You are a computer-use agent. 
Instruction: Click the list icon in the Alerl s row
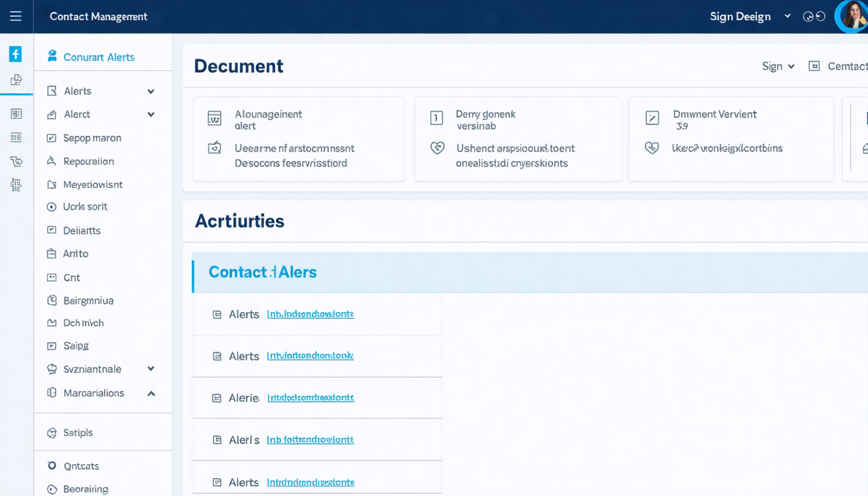[x=217, y=440]
